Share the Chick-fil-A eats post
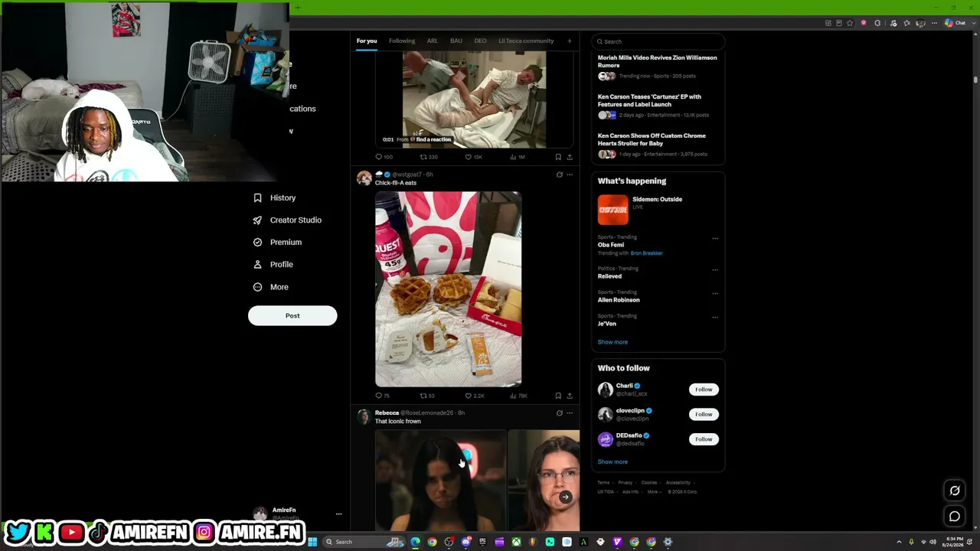Screen dimensions: 980x551 tap(569, 396)
